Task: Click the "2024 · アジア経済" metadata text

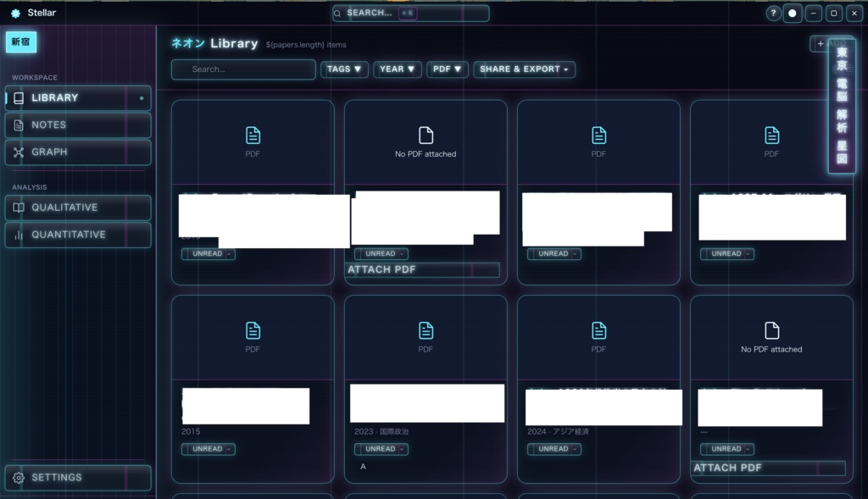Action: pos(558,431)
